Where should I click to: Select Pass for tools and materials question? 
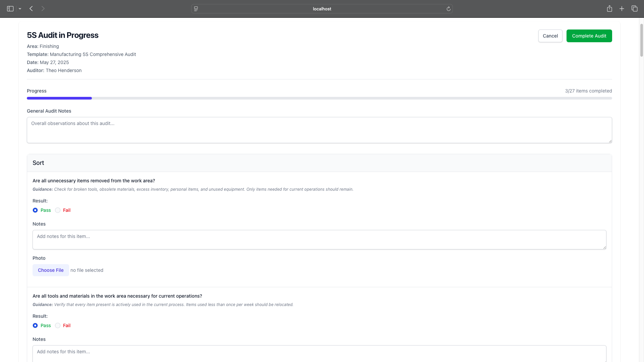(x=35, y=325)
